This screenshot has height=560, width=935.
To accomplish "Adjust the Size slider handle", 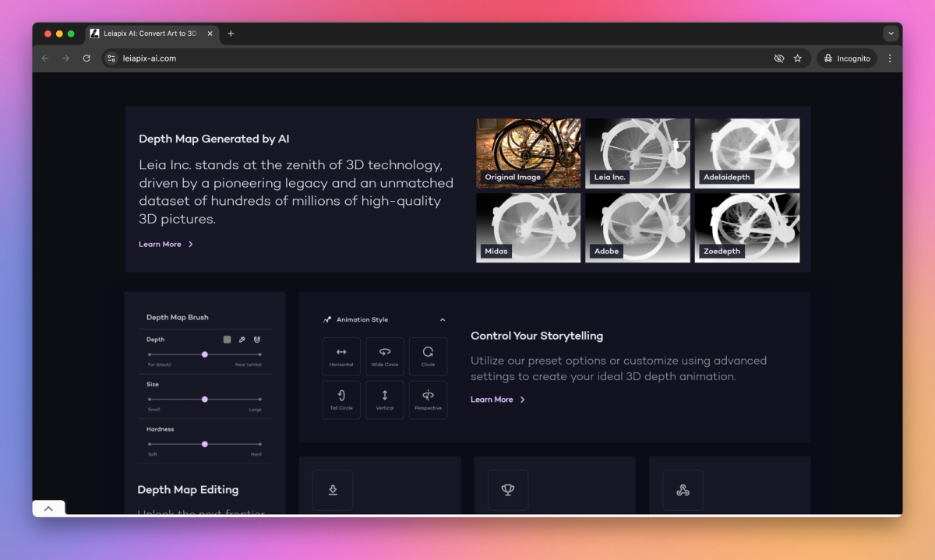I will 205,400.
